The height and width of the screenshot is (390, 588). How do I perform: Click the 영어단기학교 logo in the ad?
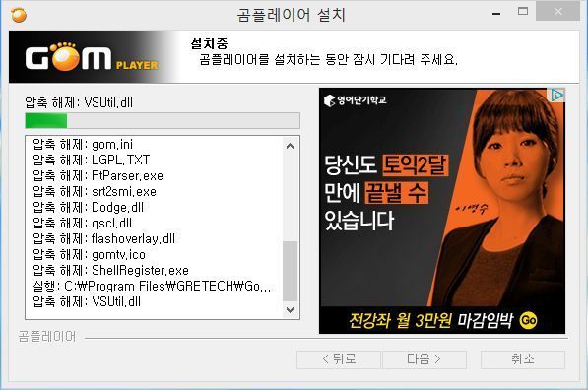point(356,100)
